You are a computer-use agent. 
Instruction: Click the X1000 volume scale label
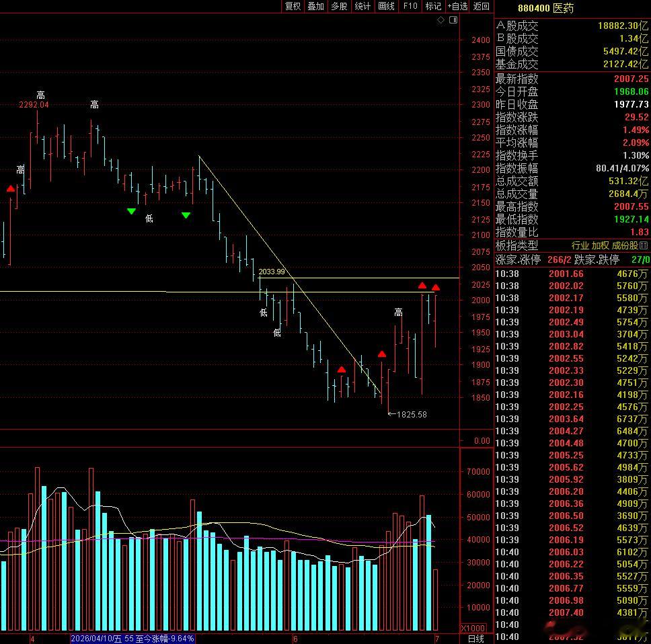pyautogui.click(x=473, y=629)
